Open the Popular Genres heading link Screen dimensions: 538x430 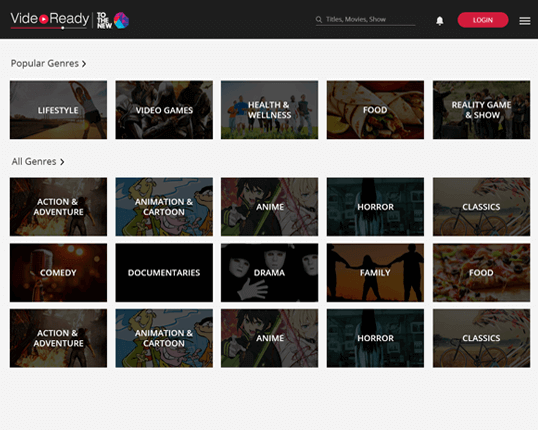[x=45, y=63]
